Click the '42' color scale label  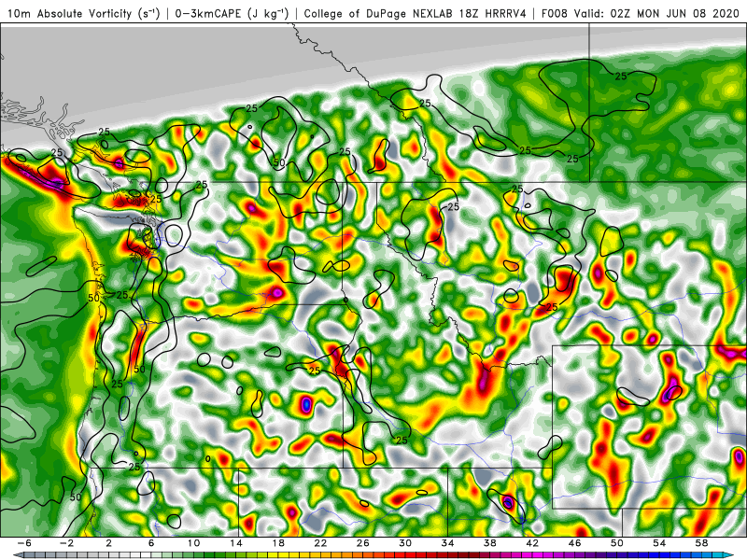pos(532,543)
